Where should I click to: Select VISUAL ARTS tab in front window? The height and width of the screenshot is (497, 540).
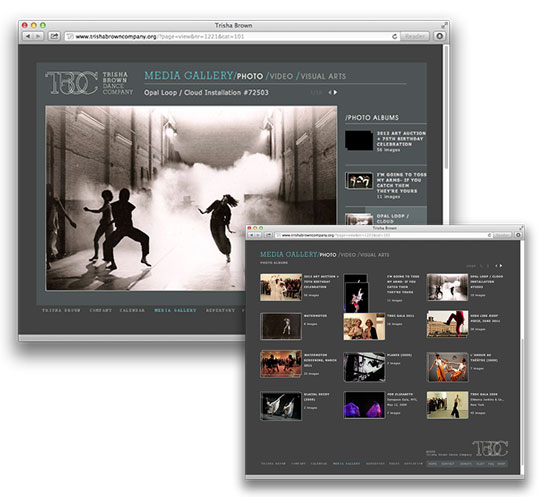[374, 255]
